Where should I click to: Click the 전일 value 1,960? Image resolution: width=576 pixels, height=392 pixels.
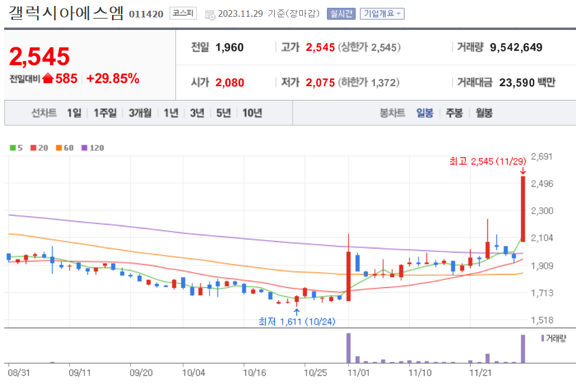click(x=229, y=47)
